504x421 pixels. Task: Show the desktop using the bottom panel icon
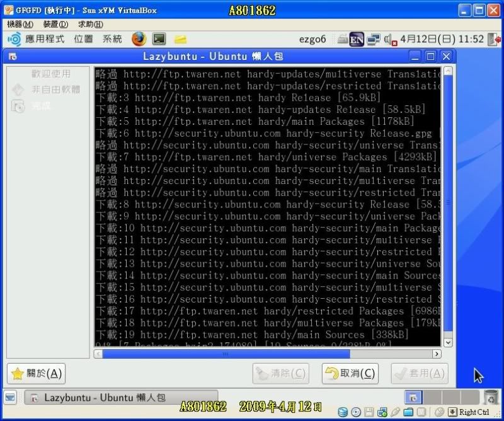10,398
